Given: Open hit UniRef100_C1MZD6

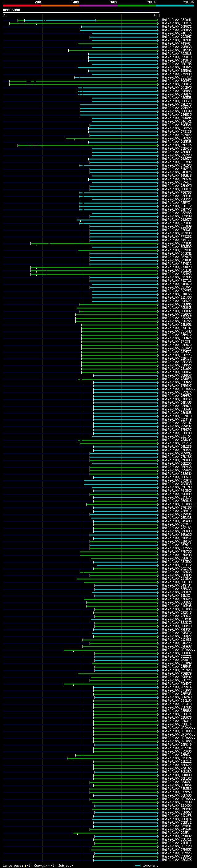Looking at the screenshot, I should pyautogui.click(x=176, y=50).
